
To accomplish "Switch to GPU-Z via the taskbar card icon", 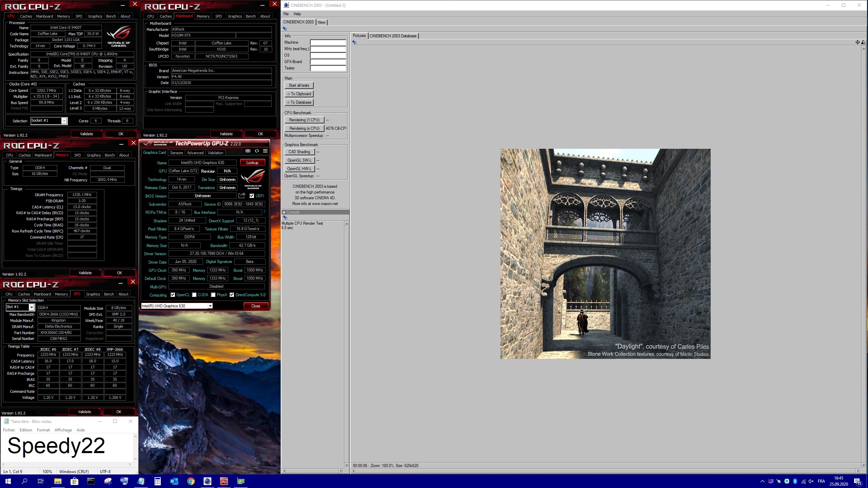I will 240,481.
